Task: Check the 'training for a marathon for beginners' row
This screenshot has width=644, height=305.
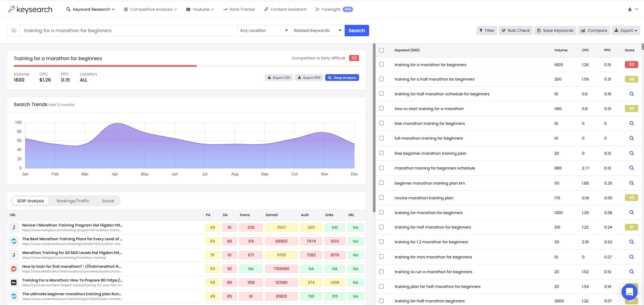Action: click(x=381, y=64)
